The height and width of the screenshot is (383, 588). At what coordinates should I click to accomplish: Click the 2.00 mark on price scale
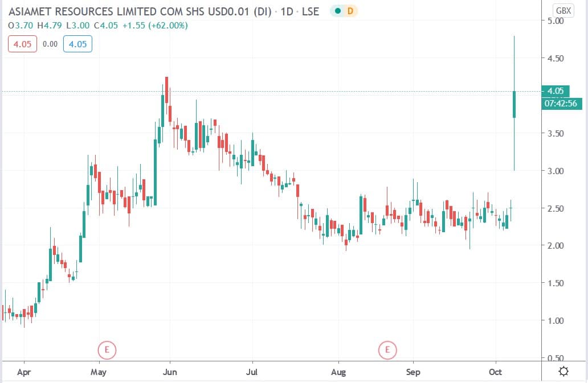point(554,246)
